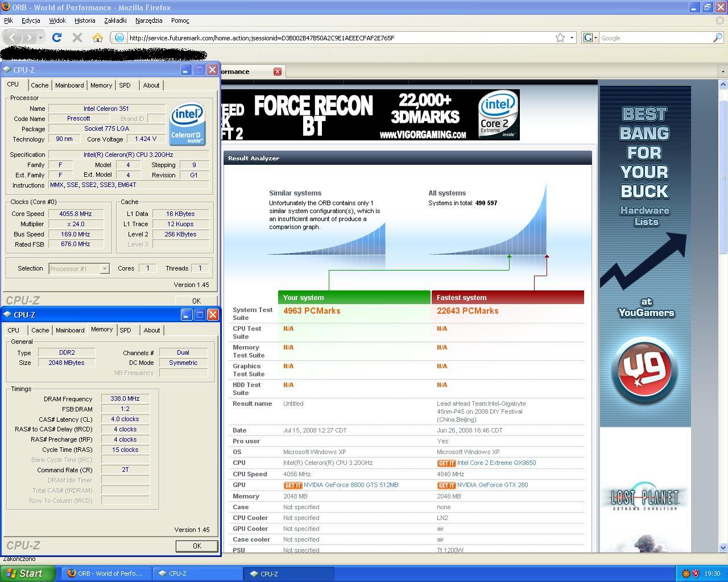Open the Narzędzia menu

(149, 20)
